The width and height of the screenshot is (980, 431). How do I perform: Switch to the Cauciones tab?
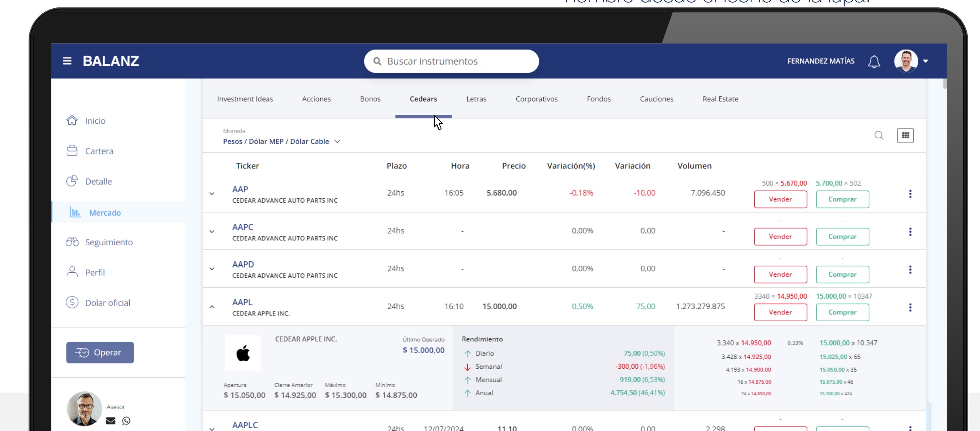pos(657,99)
